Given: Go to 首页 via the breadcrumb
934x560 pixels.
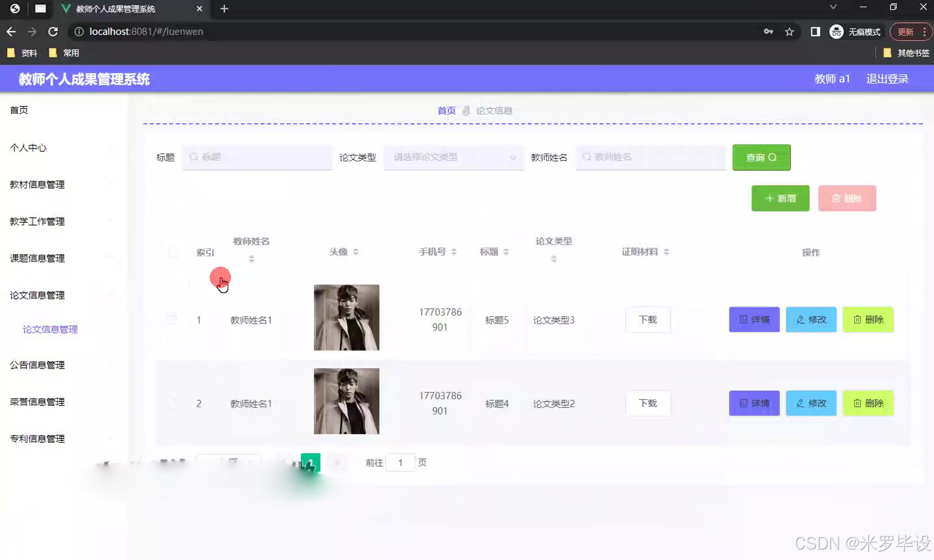Looking at the screenshot, I should pos(446,110).
